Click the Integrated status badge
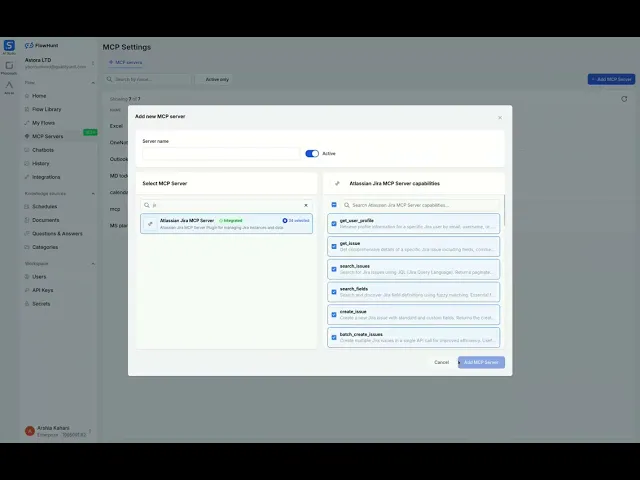This screenshot has width=640, height=480. click(231, 220)
